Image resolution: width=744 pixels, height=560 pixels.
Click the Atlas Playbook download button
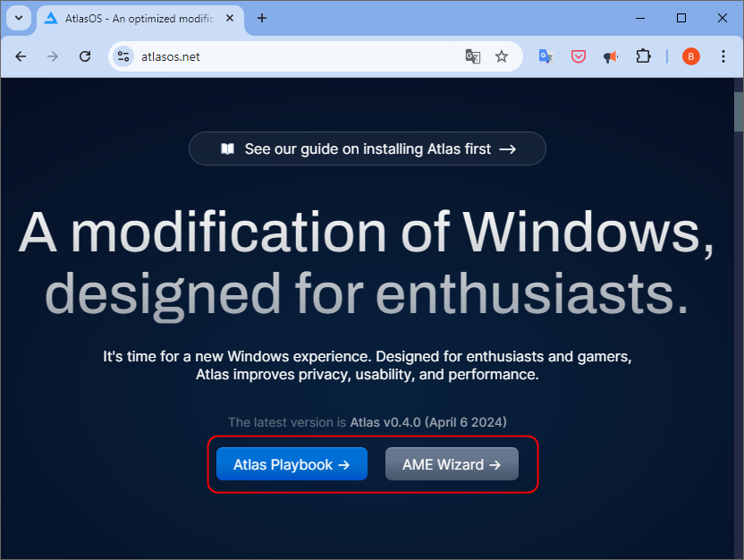coord(292,464)
